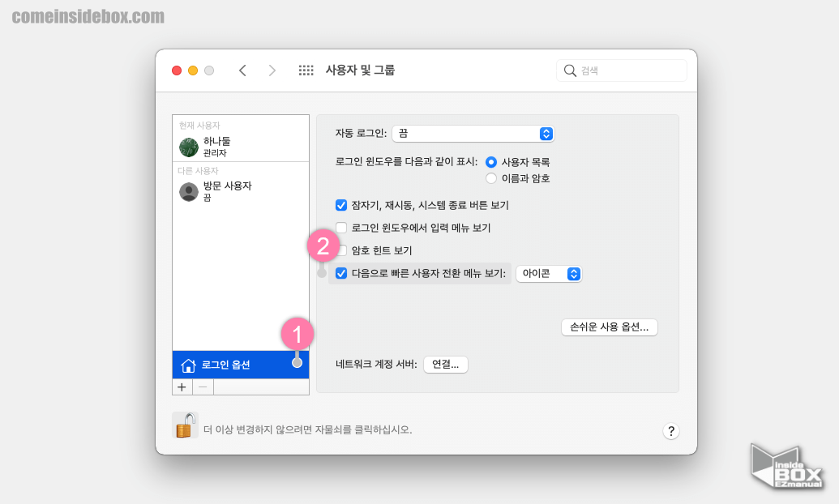Select the 하나둘 administrator user avatar
This screenshot has height=504, width=839.
click(188, 147)
